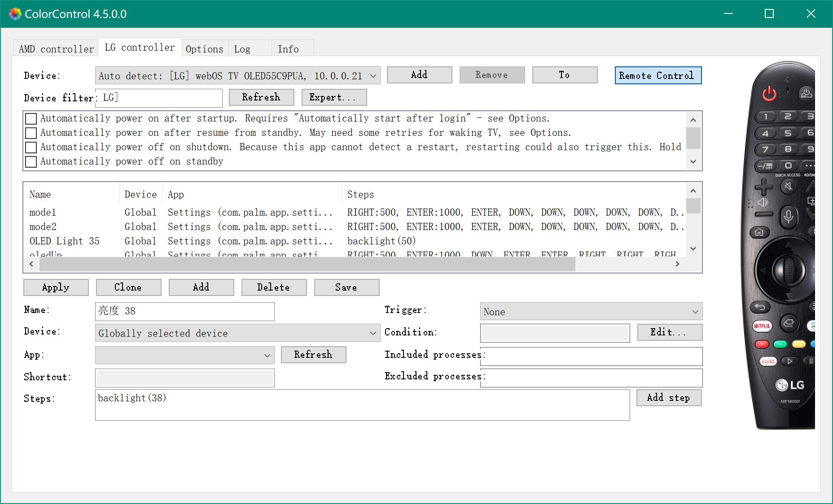The height and width of the screenshot is (504, 833).
Task: Click the Add step button
Action: tap(669, 398)
